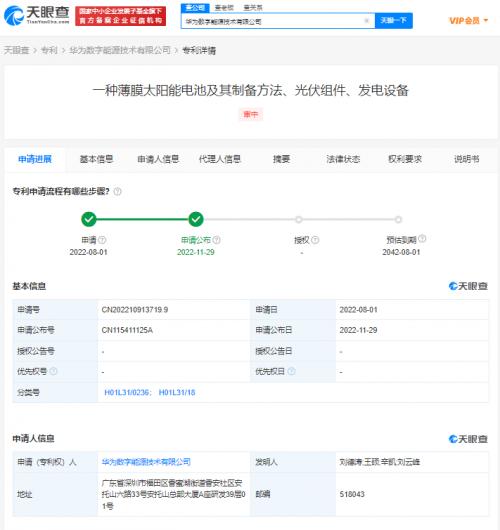
Task: Switch to the 基本信息 tab
Action: point(96,159)
